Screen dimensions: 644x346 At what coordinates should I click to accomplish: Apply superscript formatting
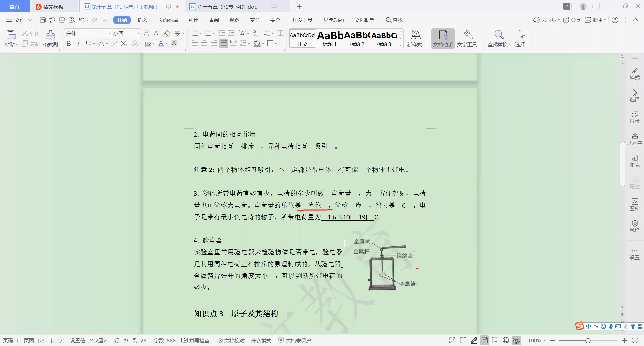click(x=114, y=43)
